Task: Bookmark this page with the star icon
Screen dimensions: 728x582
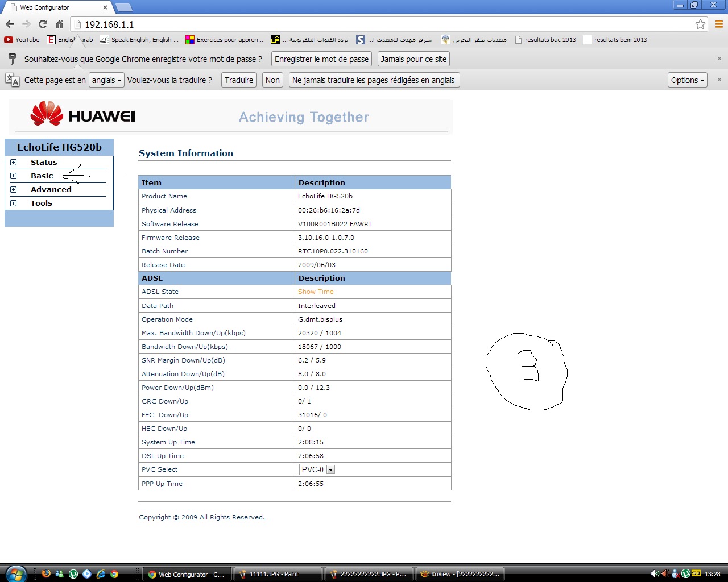Action: click(x=700, y=24)
